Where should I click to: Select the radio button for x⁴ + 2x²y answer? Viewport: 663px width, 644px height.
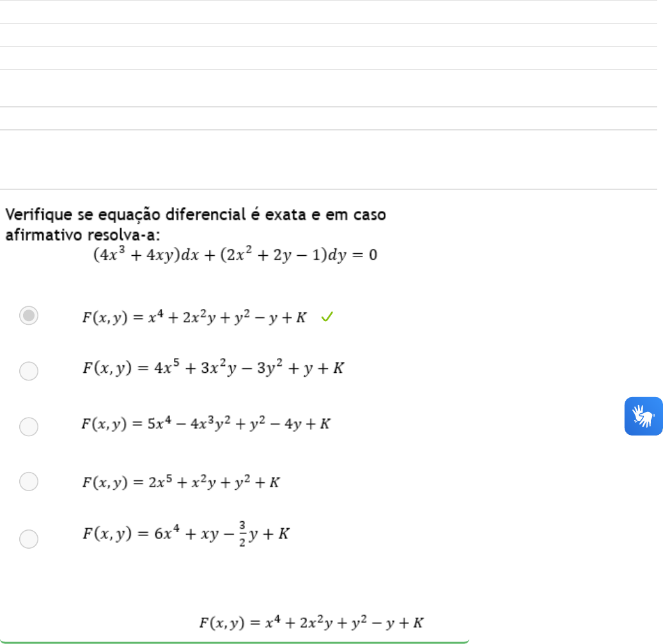click(x=29, y=316)
